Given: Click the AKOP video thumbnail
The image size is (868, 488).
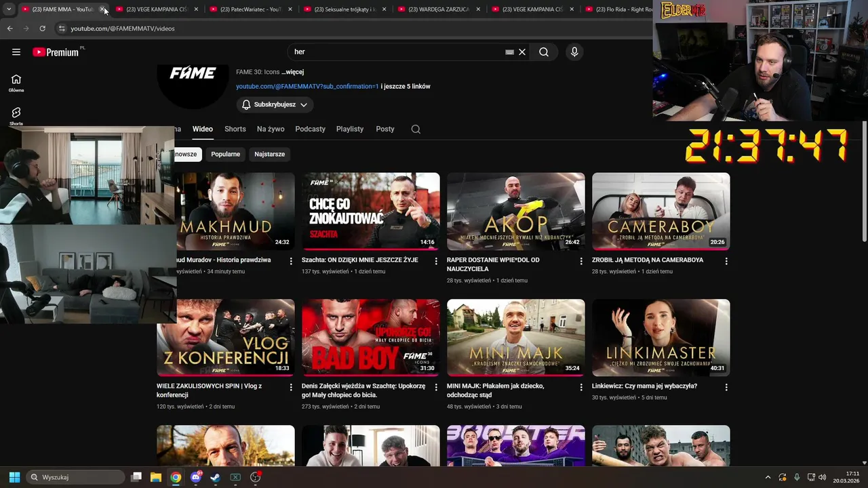Looking at the screenshot, I should pyautogui.click(x=515, y=211).
